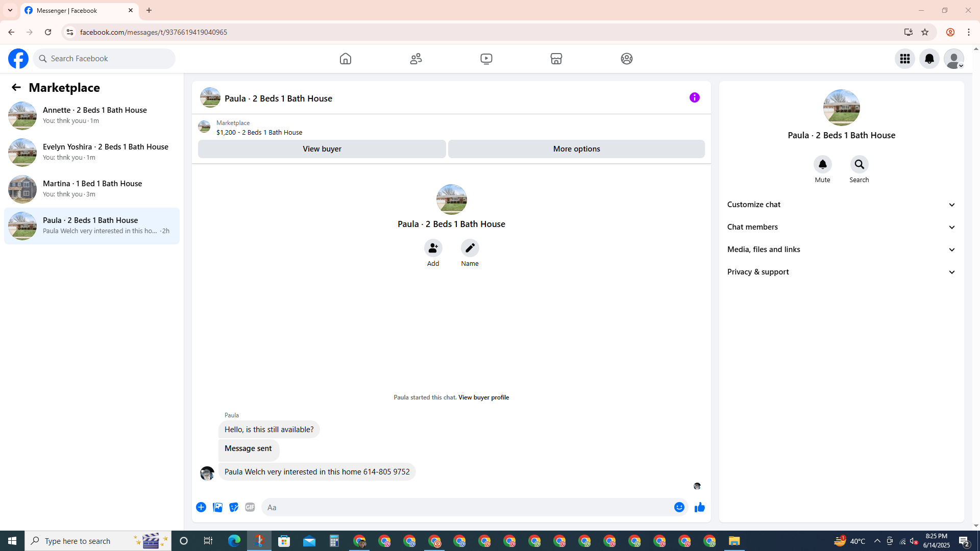Show hidden system tray icons
The image size is (980, 551).
tap(877, 541)
